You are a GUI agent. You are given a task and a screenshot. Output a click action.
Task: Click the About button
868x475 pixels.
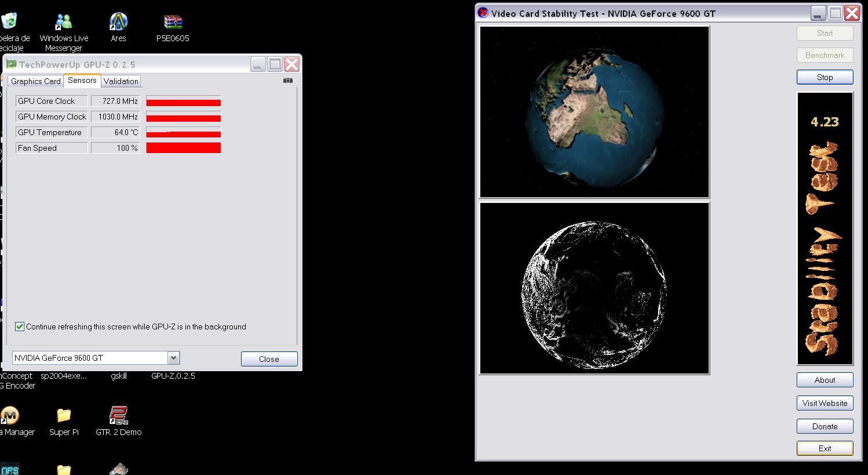point(825,380)
